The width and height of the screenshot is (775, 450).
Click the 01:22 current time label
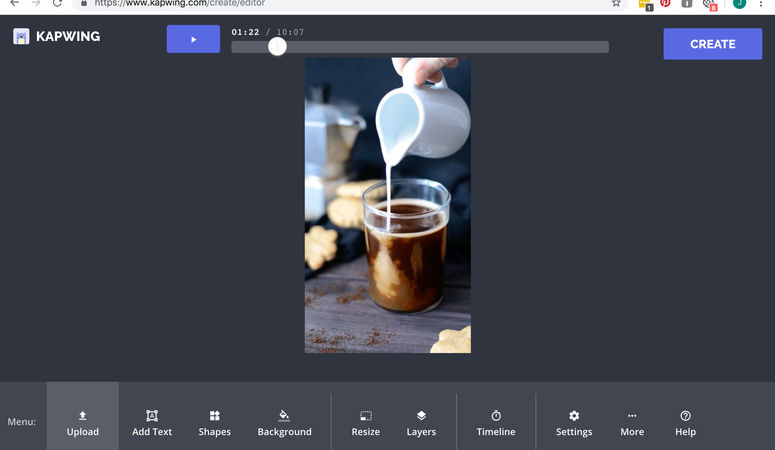(x=245, y=32)
